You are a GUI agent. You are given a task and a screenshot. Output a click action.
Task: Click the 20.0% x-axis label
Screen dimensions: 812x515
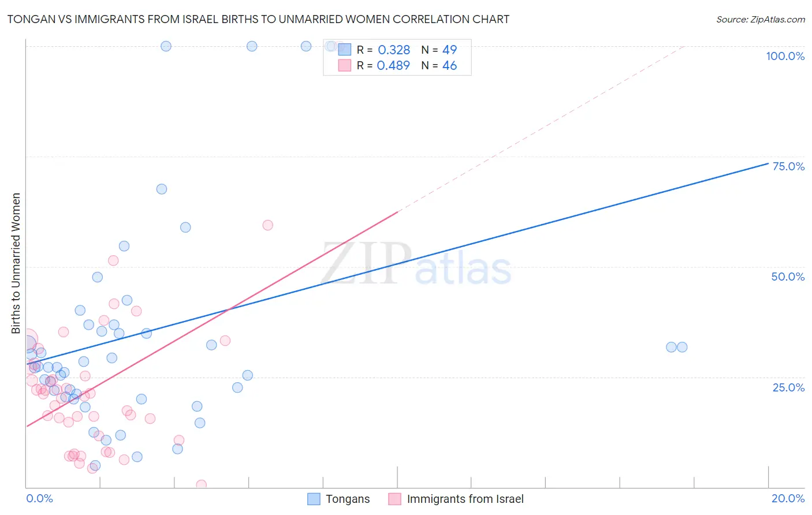click(788, 498)
